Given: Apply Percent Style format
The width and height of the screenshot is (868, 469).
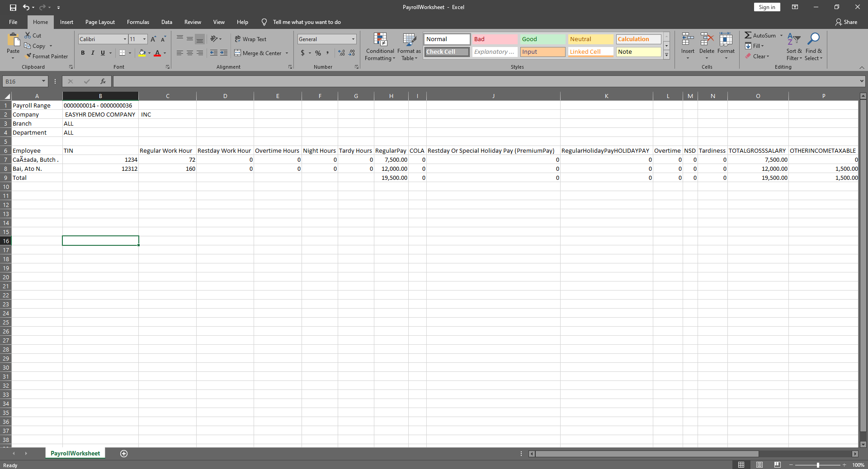Looking at the screenshot, I should pos(318,53).
